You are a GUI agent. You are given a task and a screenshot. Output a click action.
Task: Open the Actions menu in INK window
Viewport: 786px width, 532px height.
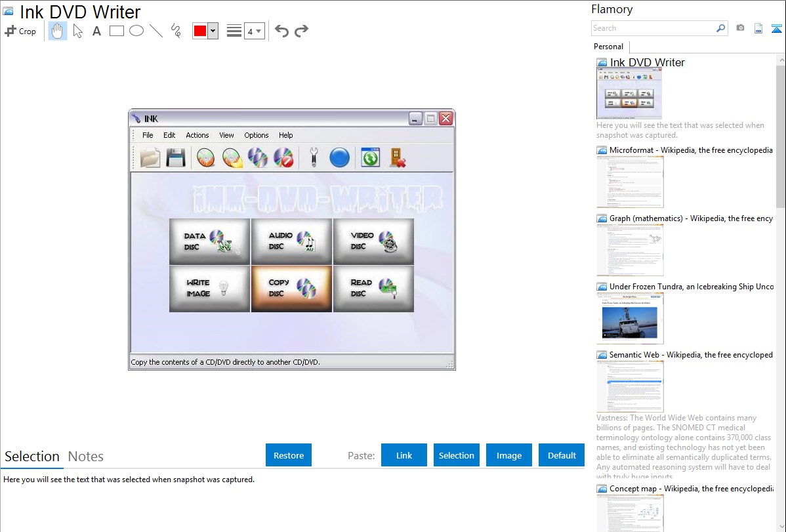click(197, 135)
